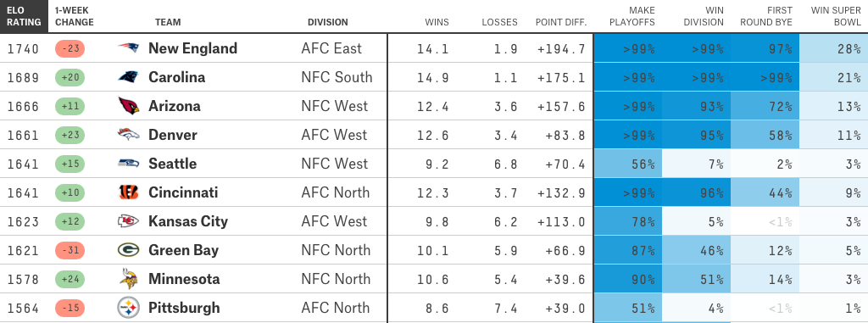Click the Minnesota Vikings logo
868x323 pixels.
[128, 279]
